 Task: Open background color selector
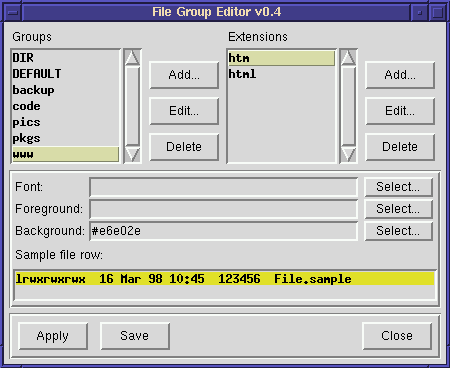pyautogui.click(x=398, y=231)
